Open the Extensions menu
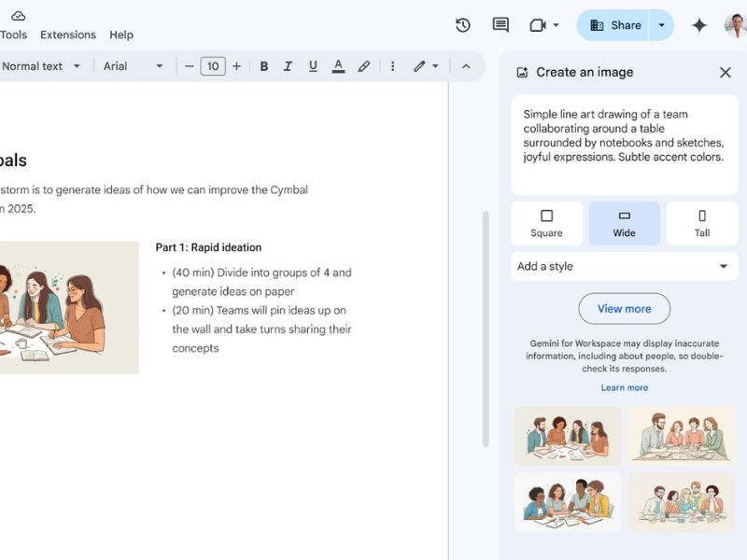Screen dimensions: 747x560 [x=68, y=35]
